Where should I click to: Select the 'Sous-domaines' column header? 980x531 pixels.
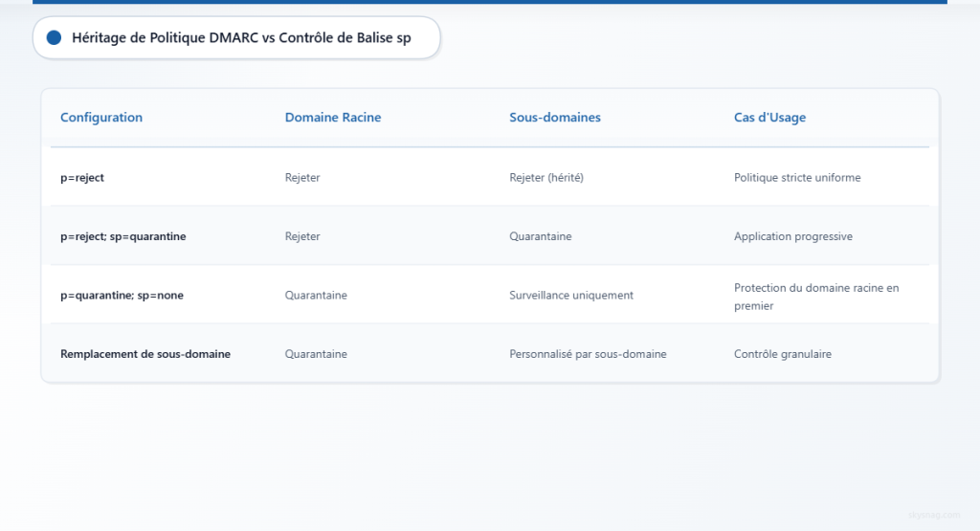pos(554,118)
